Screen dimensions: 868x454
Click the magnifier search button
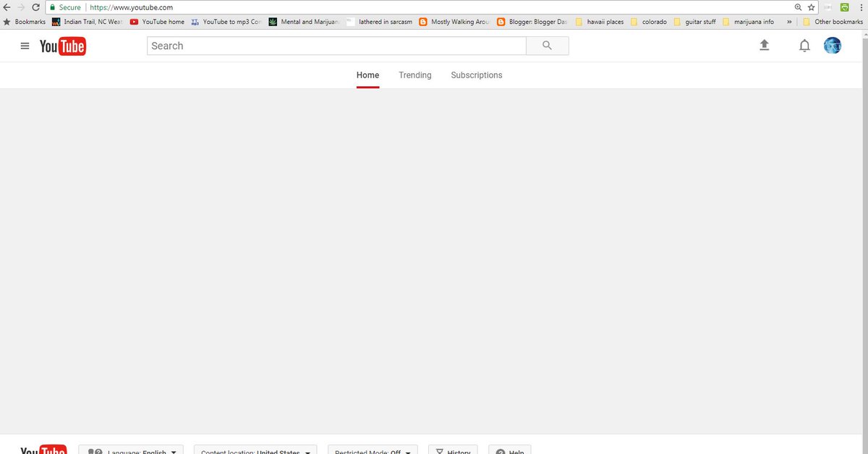[548, 46]
